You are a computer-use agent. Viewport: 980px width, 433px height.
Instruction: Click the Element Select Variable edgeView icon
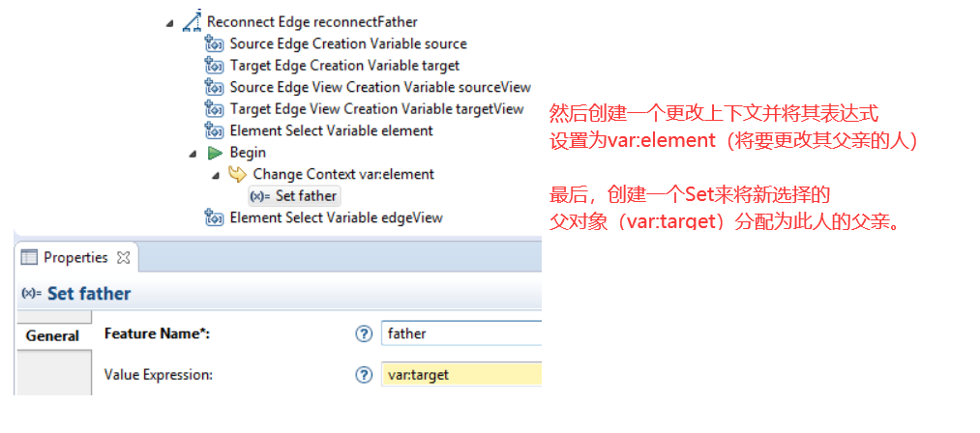click(x=215, y=218)
